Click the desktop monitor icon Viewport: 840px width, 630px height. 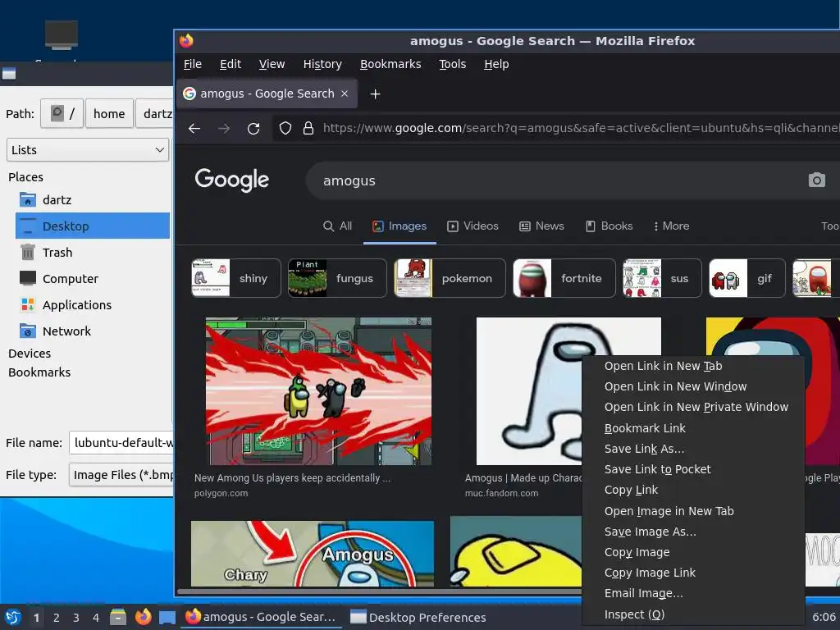(62, 34)
